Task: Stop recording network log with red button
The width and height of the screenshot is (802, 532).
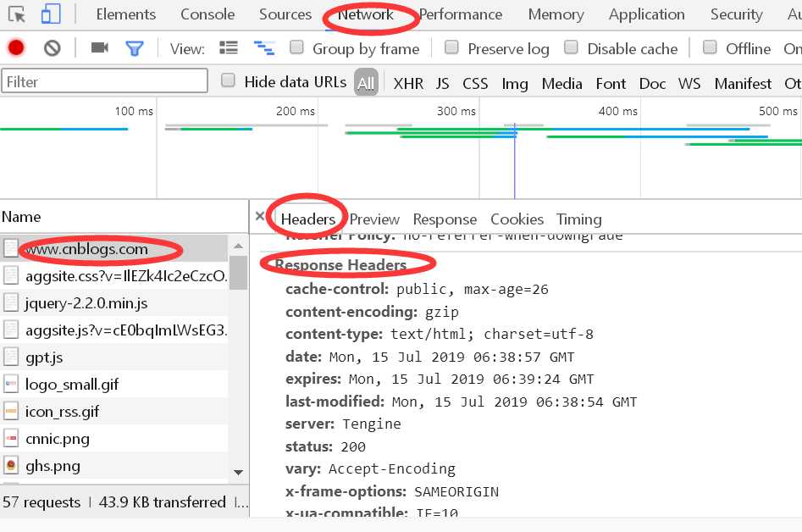Action: click(x=16, y=48)
